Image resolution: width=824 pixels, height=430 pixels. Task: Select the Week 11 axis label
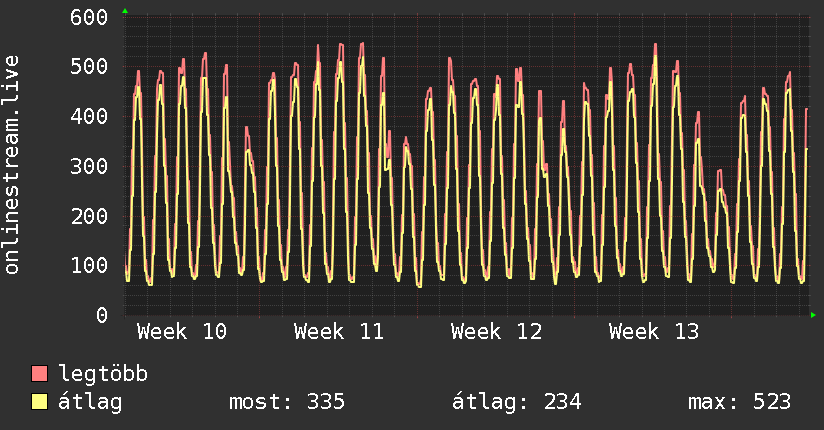tap(339, 332)
